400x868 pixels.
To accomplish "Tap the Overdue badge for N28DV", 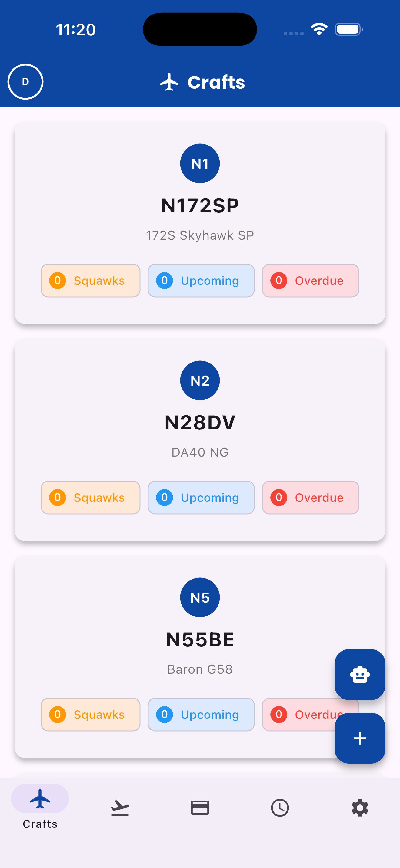I will [310, 498].
